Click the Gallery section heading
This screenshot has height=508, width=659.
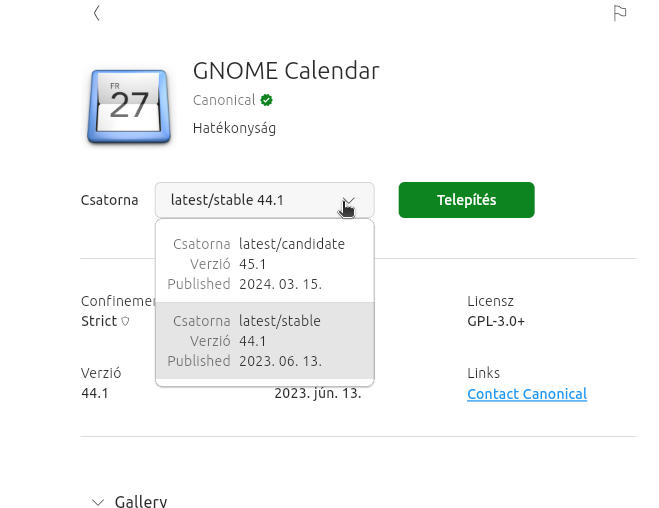click(x=141, y=502)
